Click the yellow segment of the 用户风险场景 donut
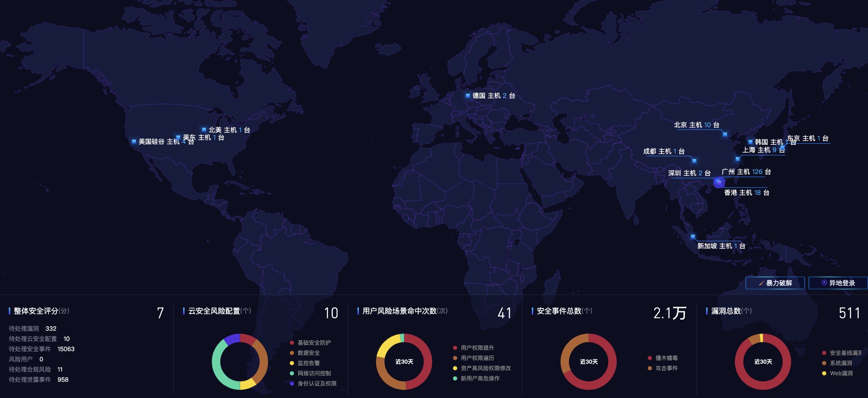Image resolution: width=868 pixels, height=398 pixels. pos(387,345)
